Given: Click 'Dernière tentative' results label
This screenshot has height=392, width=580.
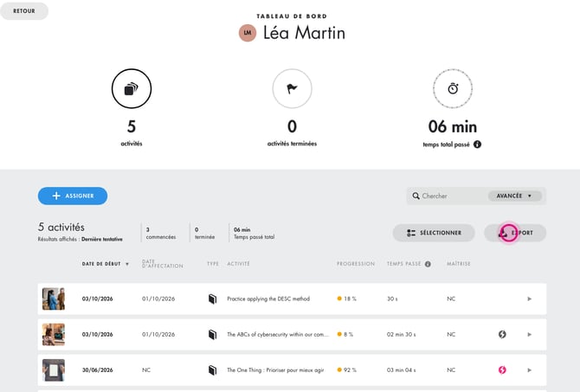Looking at the screenshot, I should [x=102, y=240].
